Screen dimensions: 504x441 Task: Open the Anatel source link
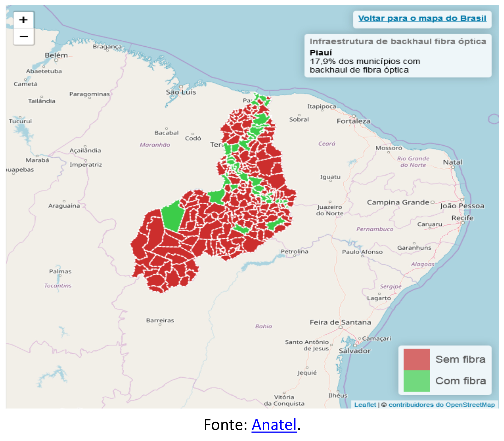[x=274, y=425]
